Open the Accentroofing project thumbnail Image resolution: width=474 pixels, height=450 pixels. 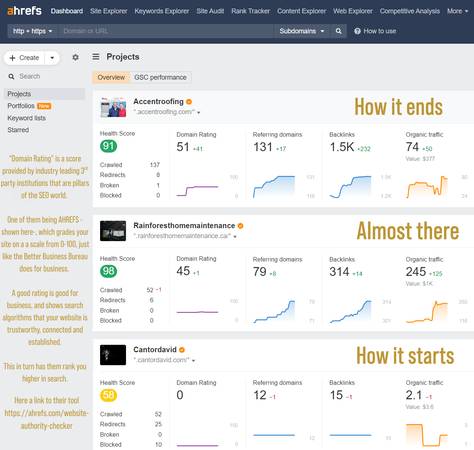[113, 107]
